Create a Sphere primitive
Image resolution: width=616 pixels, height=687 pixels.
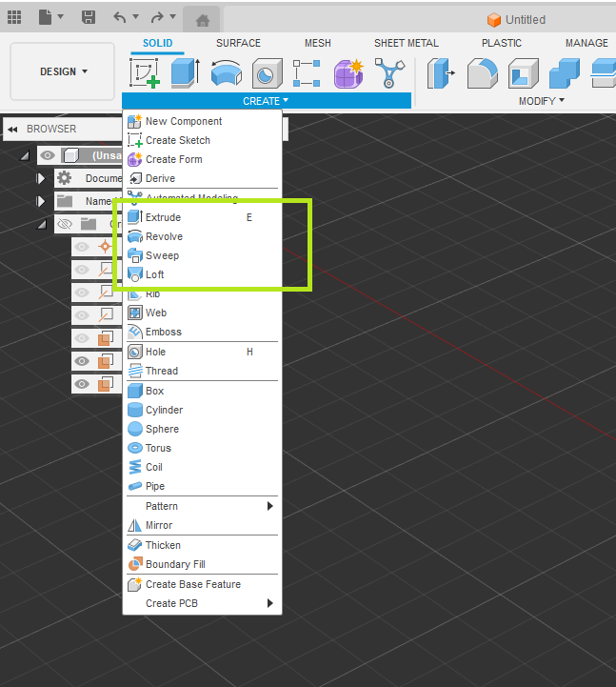point(202,429)
